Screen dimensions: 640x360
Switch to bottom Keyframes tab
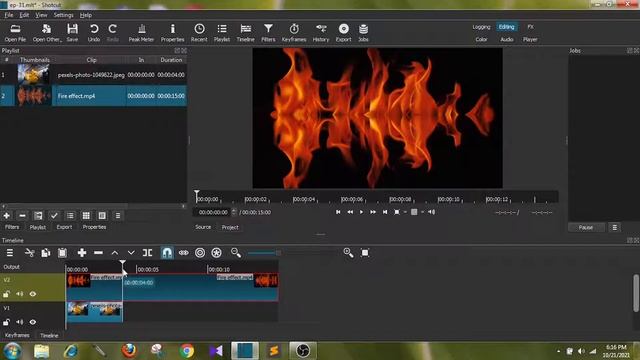17,336
